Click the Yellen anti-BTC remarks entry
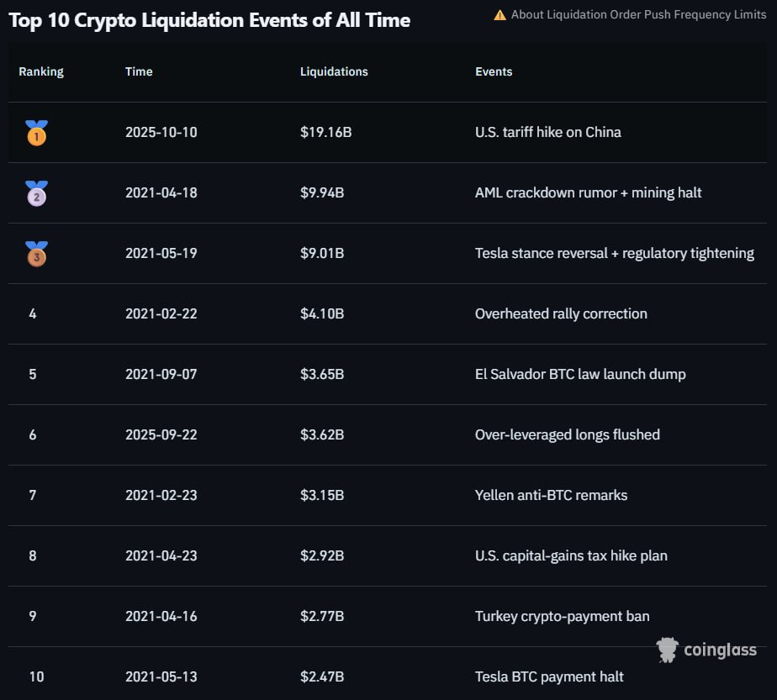Image resolution: width=777 pixels, height=700 pixels. pos(551,495)
